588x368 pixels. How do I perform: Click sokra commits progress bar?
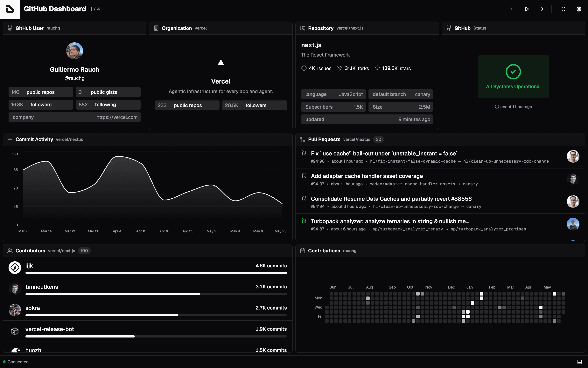pos(156,315)
